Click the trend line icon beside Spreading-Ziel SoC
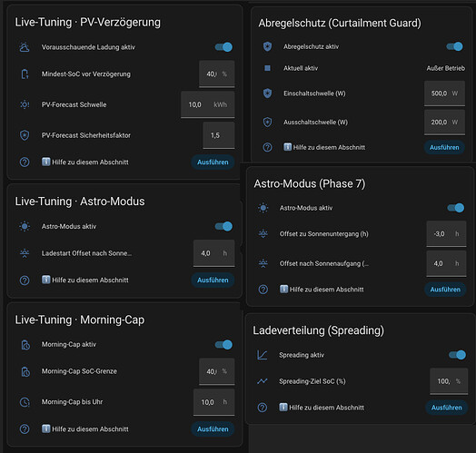The image size is (476, 453). coord(263,381)
